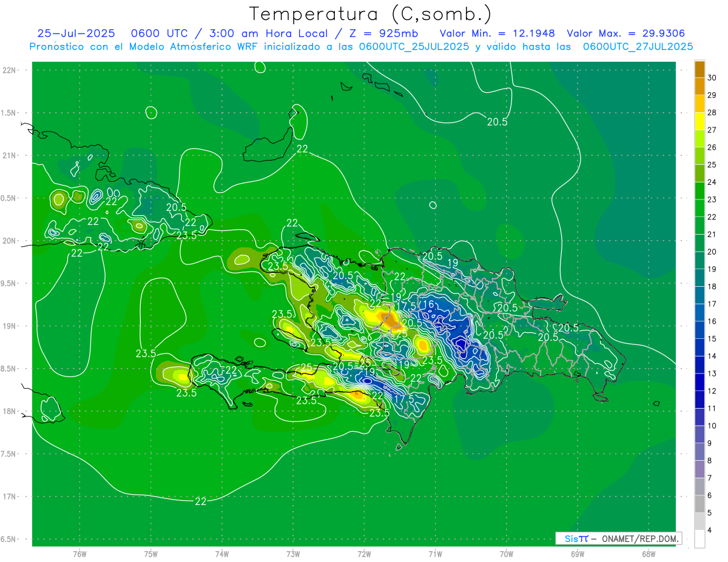Click the blue "Sisπ" logo text
Screen dimensions: 728x562
576,538
